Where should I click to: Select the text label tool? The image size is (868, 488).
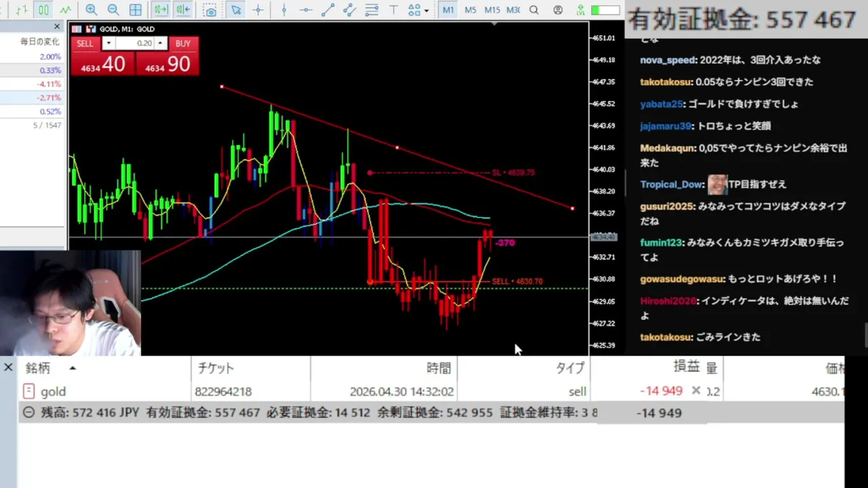[393, 10]
